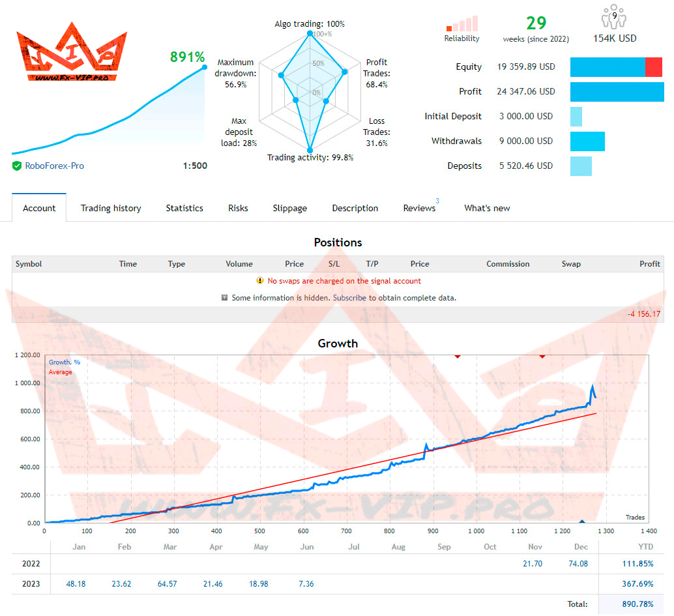Click the Profit blue bar
674x616 pixels.
[x=617, y=91]
